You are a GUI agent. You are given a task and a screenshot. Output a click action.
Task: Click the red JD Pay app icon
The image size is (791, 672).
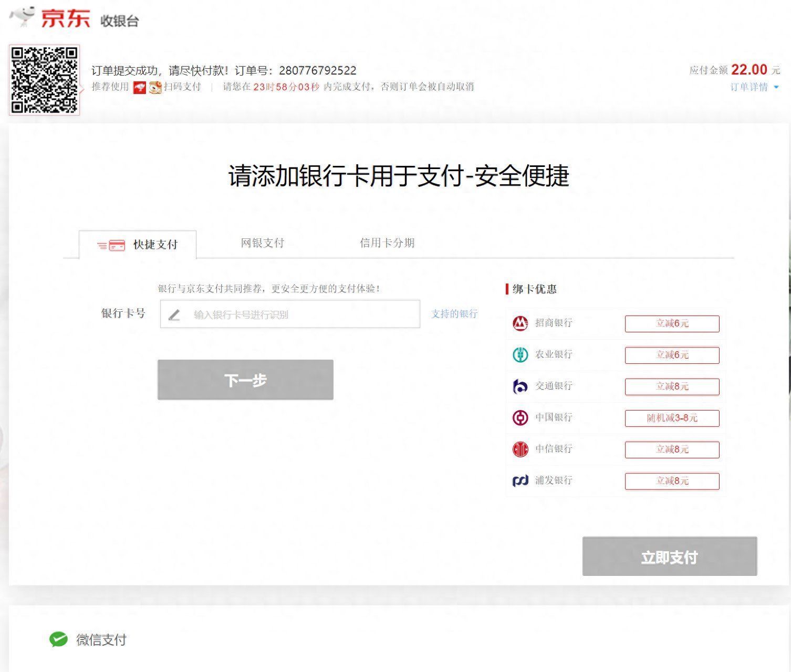(x=140, y=88)
